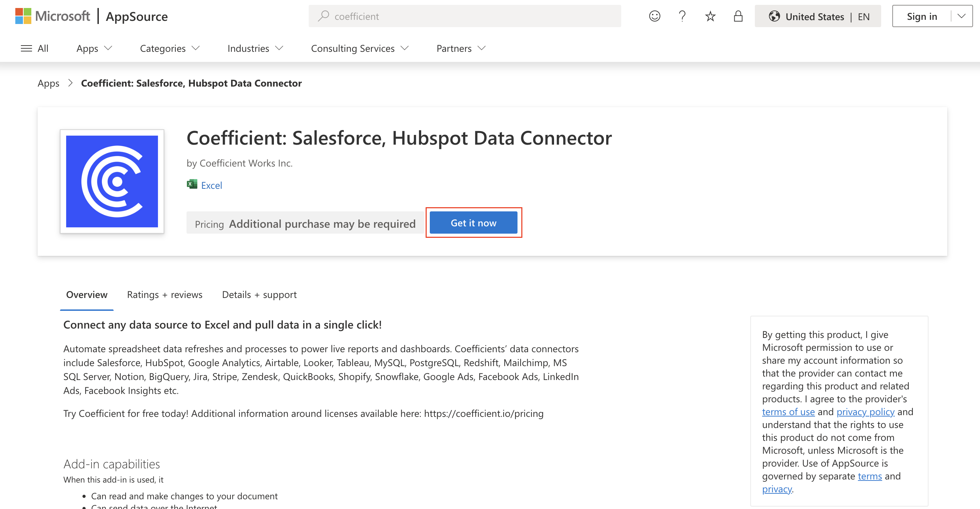Expand the Partners menu
Screen dimensions: 980x509
461,48
